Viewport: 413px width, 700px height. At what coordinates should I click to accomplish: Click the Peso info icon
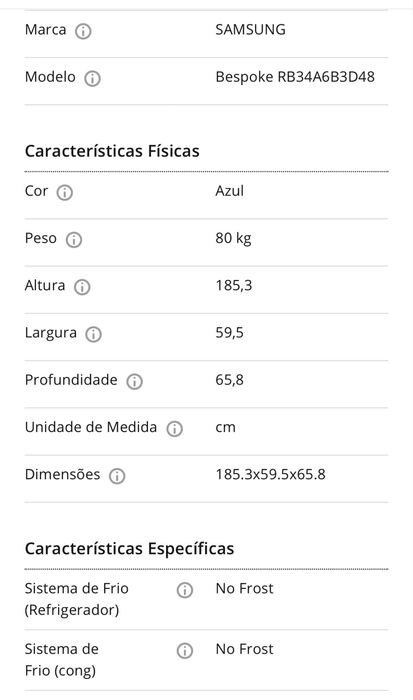point(74,240)
